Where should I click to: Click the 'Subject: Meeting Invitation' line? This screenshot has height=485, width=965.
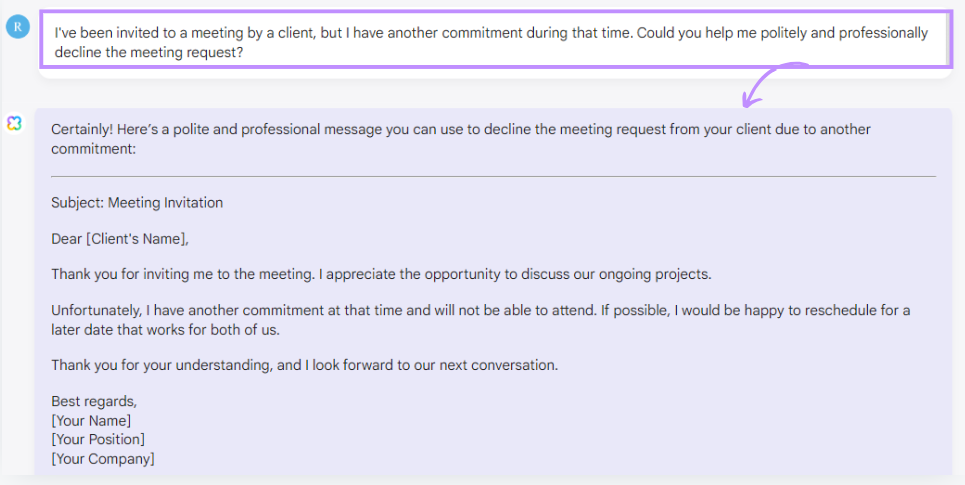(137, 203)
